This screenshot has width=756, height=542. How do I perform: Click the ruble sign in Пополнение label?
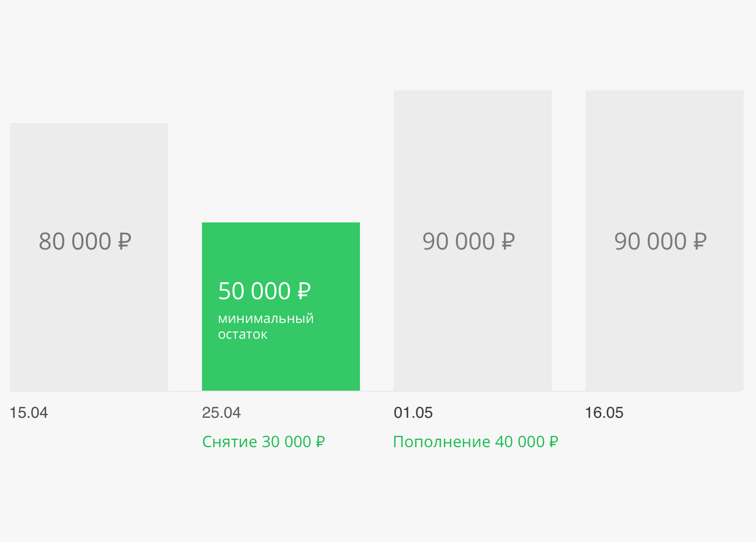tap(553, 442)
